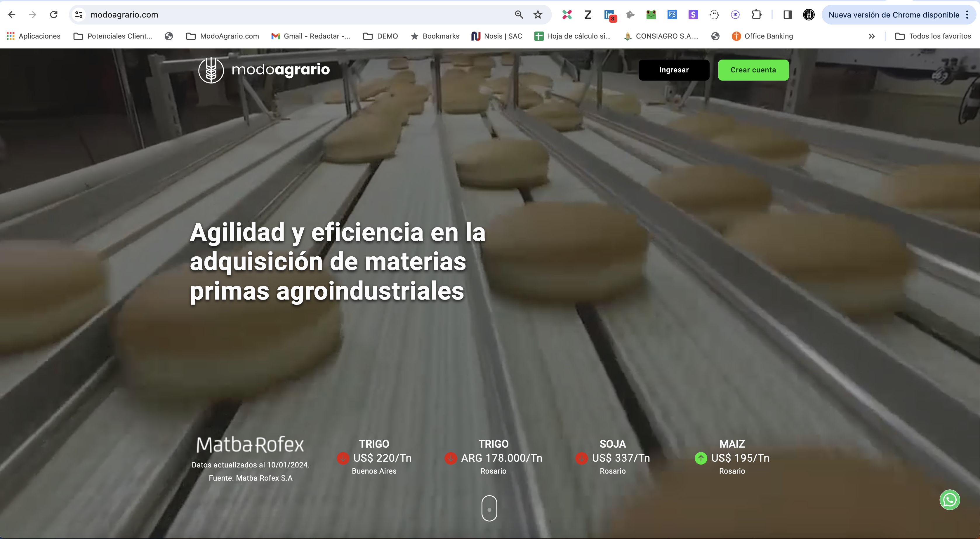Open the Extensions puzzle piece menu
This screenshot has width=980, height=539.
(756, 15)
